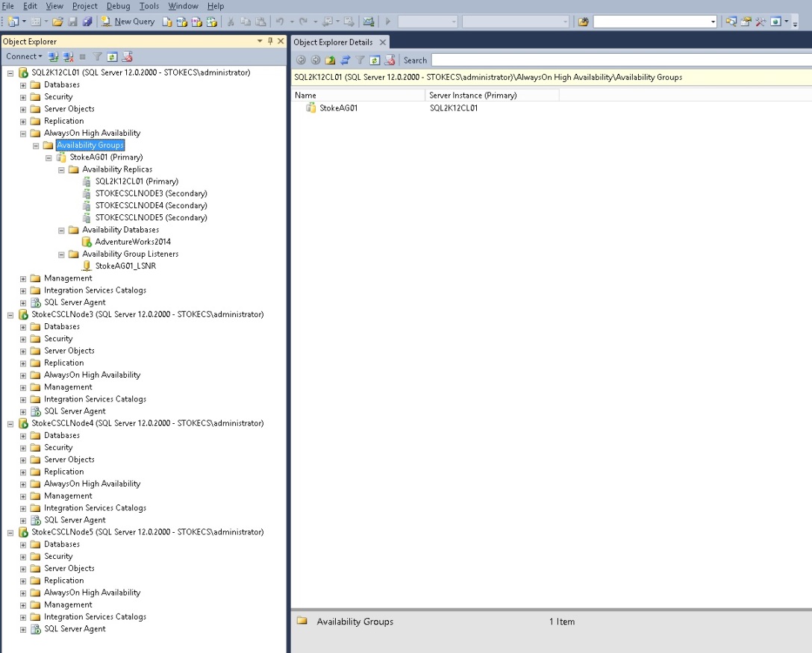Screen dimensions: 812x653
Task: Open the Debug menu
Action: (x=118, y=6)
